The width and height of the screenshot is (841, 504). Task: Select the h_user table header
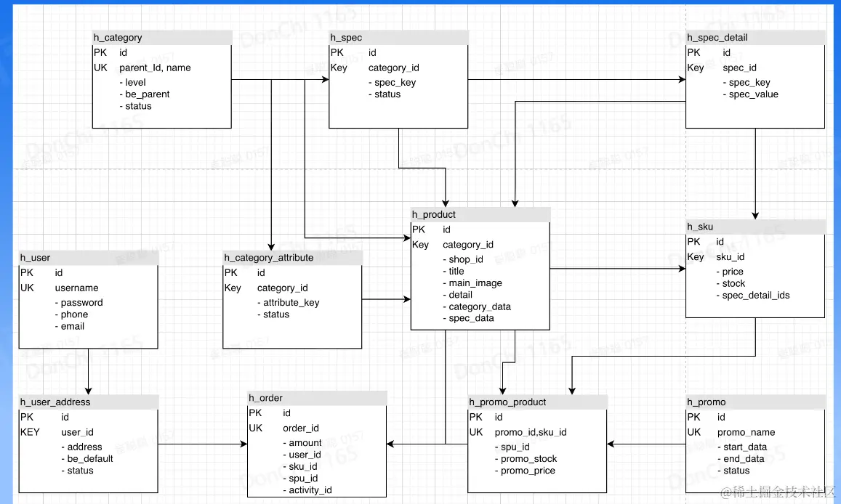(x=89, y=258)
